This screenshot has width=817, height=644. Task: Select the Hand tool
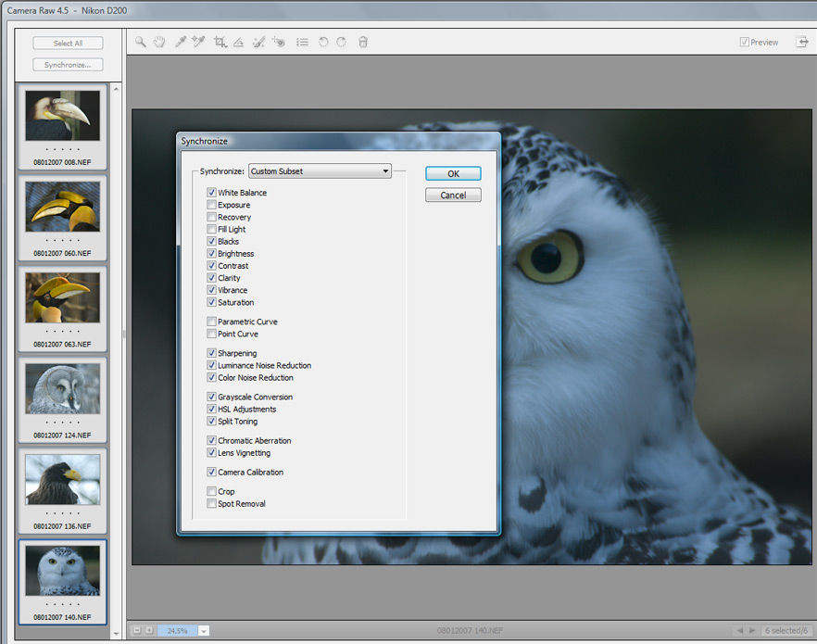[x=159, y=43]
